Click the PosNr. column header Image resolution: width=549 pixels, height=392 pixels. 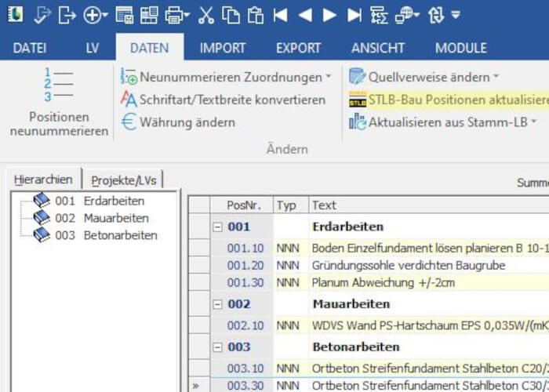pyautogui.click(x=242, y=205)
